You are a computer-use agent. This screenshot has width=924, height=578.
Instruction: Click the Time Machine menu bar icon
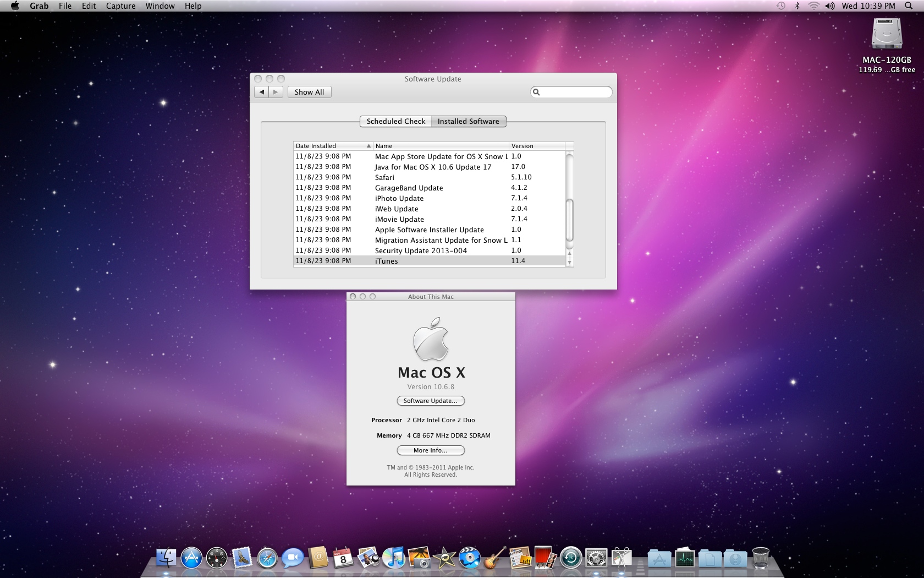tap(781, 6)
